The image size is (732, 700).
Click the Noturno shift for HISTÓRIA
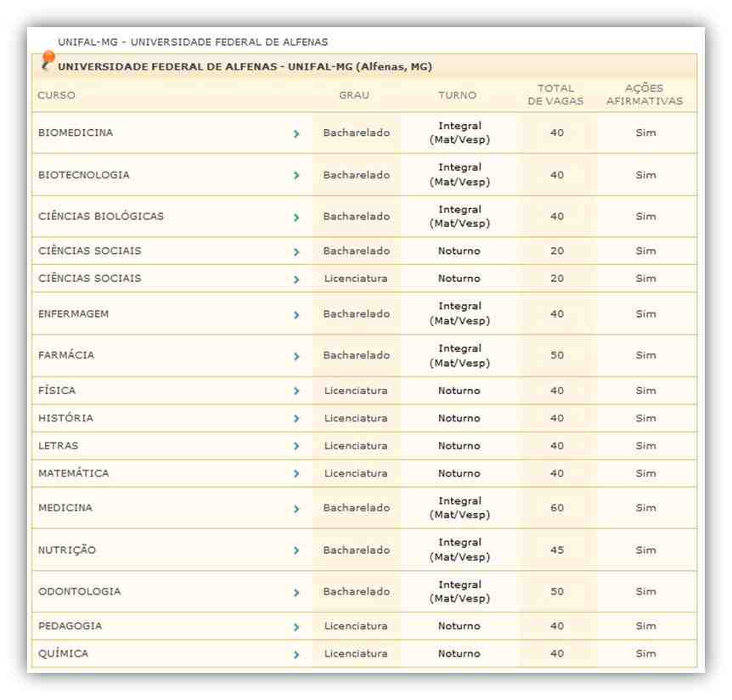459,419
